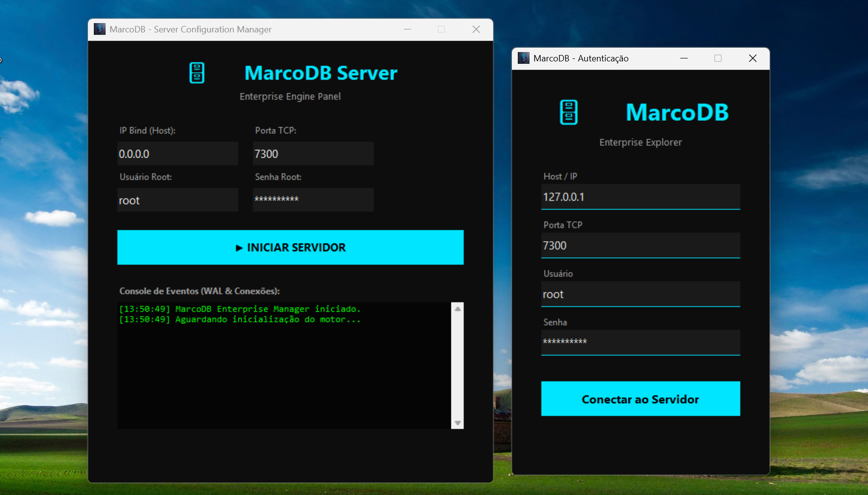
Task: Select the Porta TCP field showing 7300 in server panel
Action: point(313,153)
